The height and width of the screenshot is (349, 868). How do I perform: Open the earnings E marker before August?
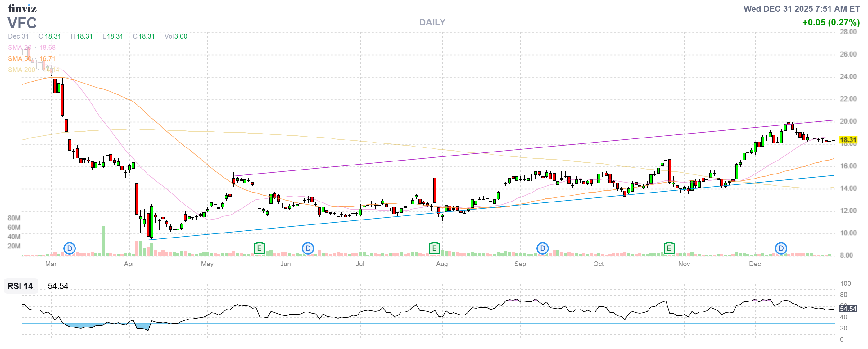(434, 249)
